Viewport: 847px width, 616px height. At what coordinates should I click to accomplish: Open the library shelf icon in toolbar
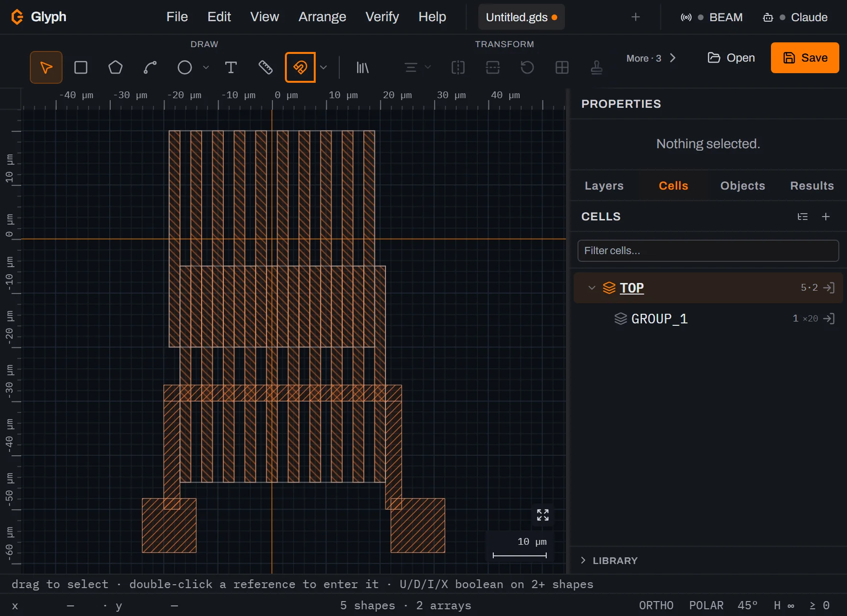tap(362, 67)
